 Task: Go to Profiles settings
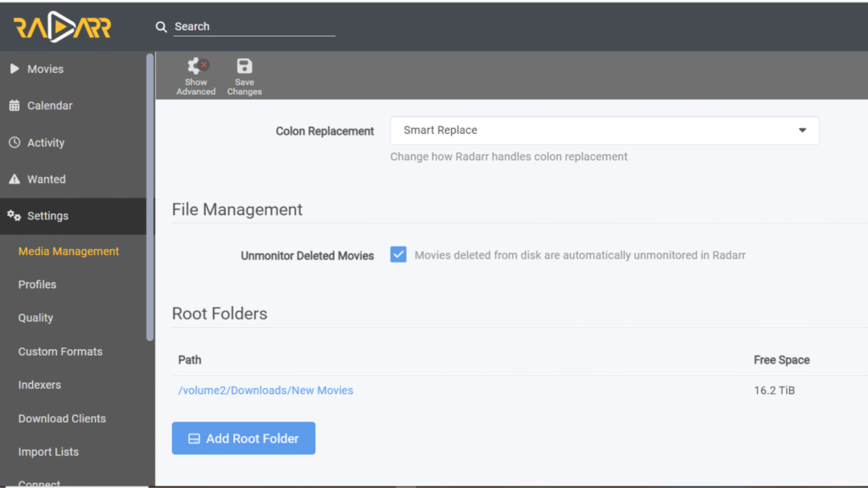pyautogui.click(x=37, y=285)
